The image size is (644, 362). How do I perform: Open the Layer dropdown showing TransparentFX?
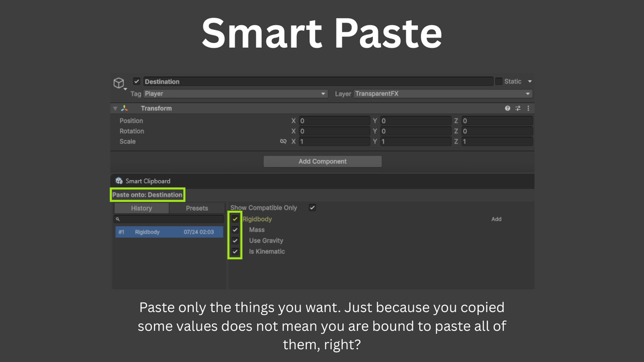[x=443, y=94]
